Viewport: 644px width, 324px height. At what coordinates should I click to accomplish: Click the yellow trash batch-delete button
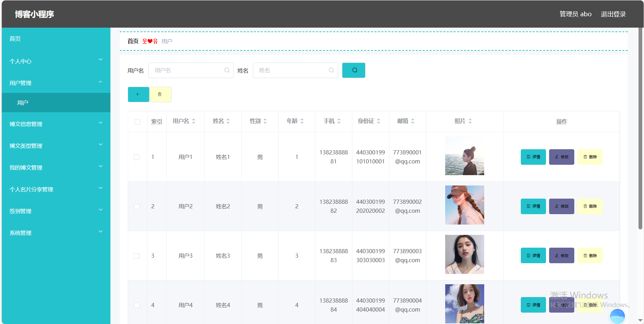tap(160, 94)
